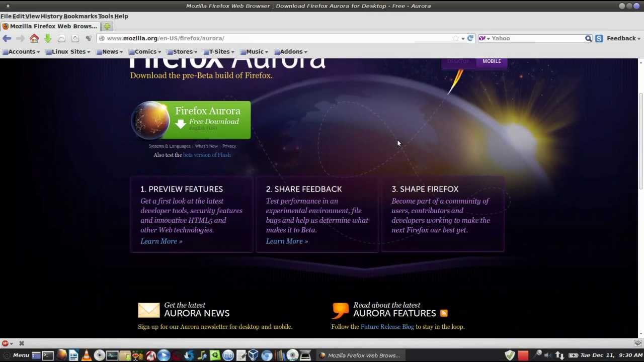Expand the Stores bookmarks folder
Viewport: 644px width, 362px height.
(182, 52)
